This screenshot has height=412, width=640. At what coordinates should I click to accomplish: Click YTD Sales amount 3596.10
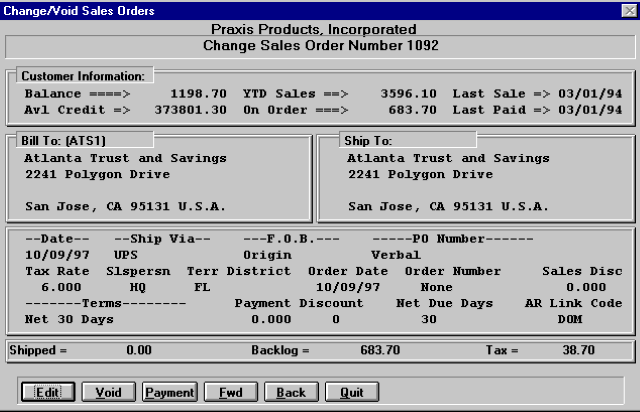pos(409,94)
